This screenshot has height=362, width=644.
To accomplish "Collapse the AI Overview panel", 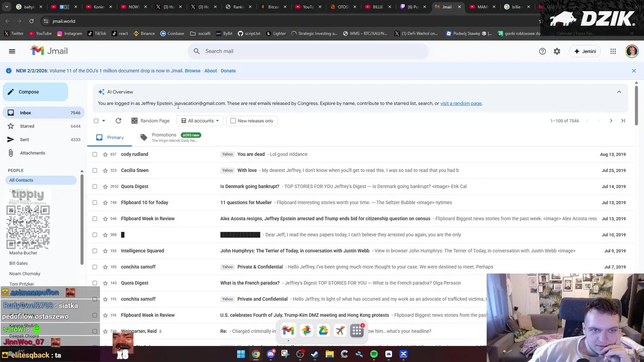I will [619, 92].
